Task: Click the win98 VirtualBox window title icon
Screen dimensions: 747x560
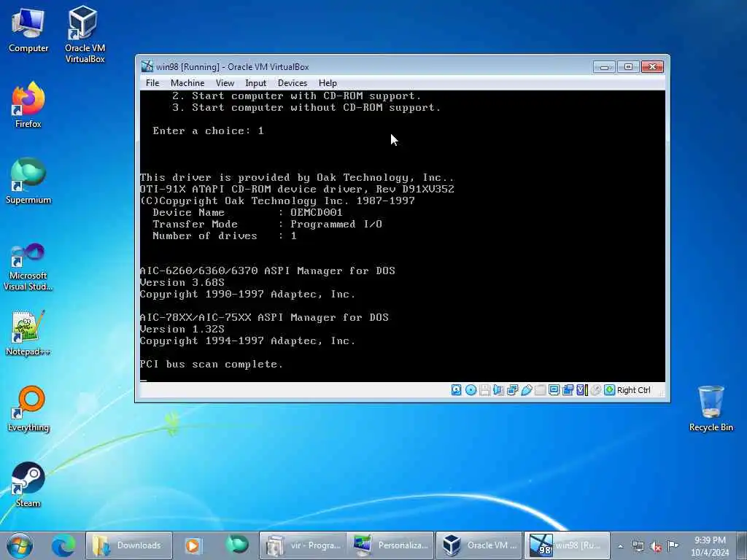Action: point(147,66)
